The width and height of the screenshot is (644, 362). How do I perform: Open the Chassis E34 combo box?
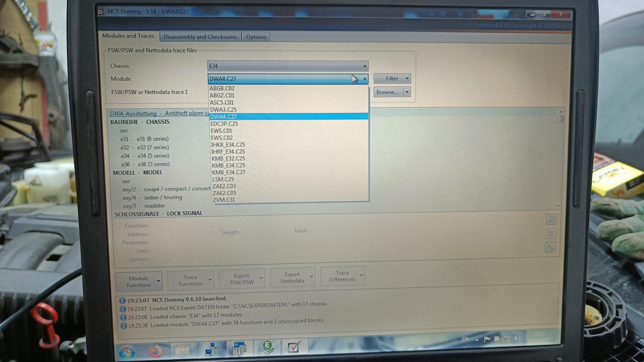click(288, 66)
